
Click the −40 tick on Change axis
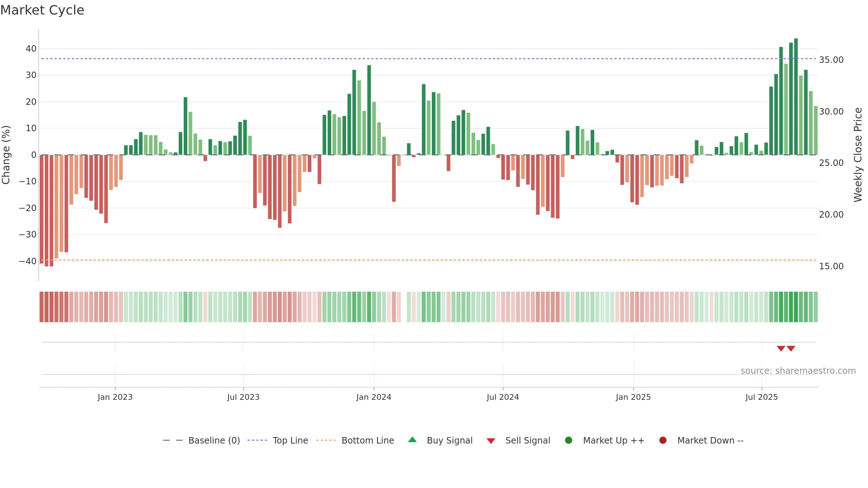[27, 261]
